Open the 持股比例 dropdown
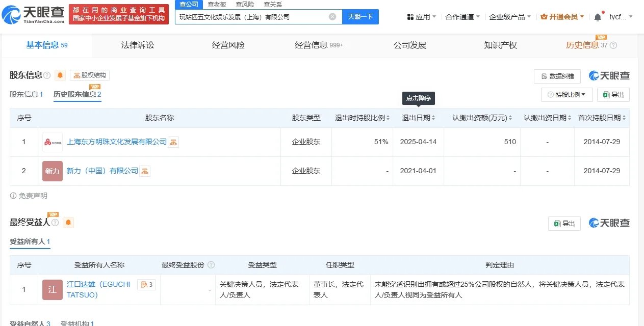The width and height of the screenshot is (644, 326). pyautogui.click(x=566, y=95)
